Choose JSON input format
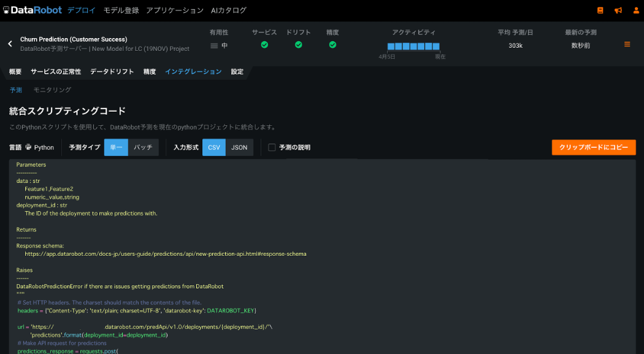644x354 pixels. pos(239,147)
